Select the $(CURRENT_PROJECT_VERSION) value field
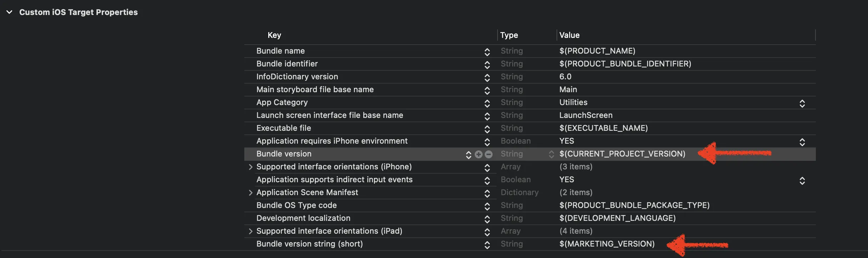 click(x=622, y=154)
